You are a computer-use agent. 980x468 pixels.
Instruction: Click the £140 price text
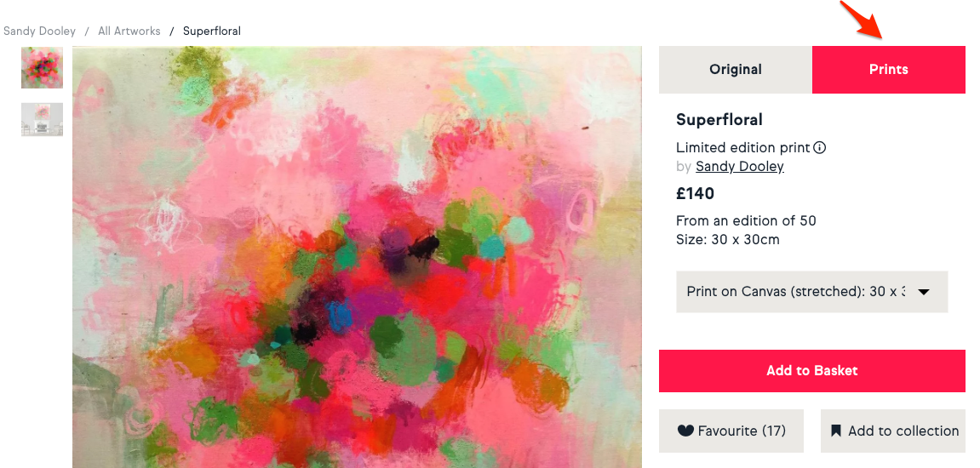tap(695, 194)
